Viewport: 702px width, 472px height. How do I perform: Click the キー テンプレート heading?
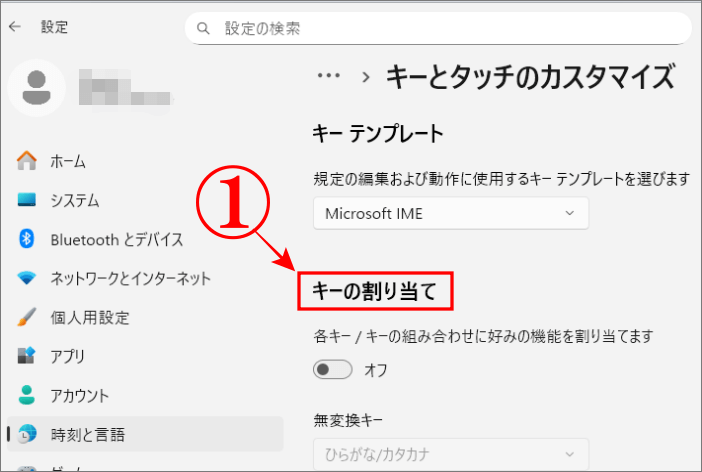(x=378, y=133)
